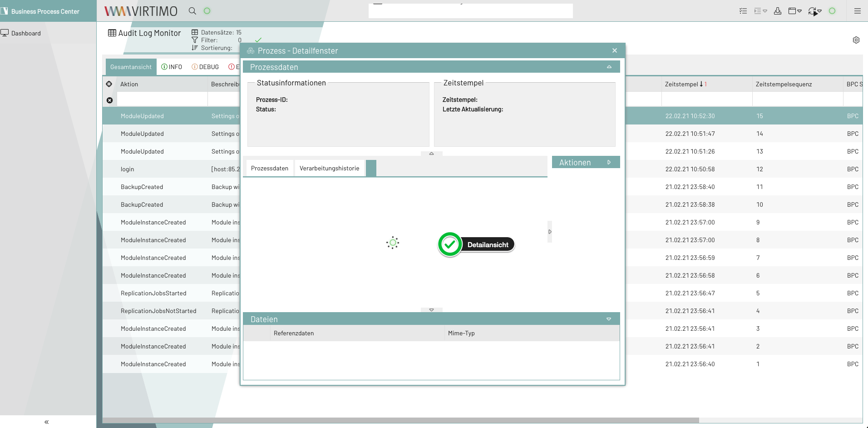Expand the Dateien panel chevron
The height and width of the screenshot is (428, 868).
click(x=609, y=319)
